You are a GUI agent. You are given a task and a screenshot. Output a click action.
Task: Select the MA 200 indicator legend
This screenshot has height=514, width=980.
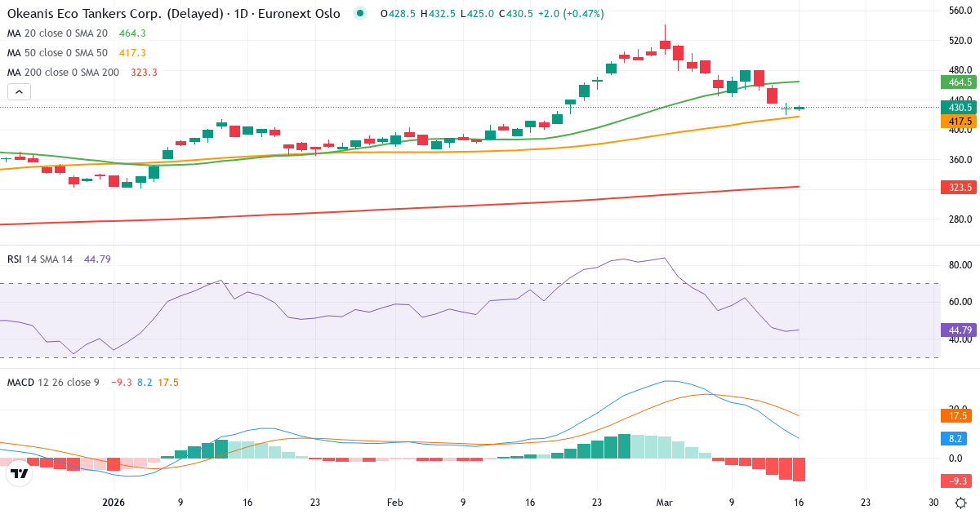click(62, 72)
